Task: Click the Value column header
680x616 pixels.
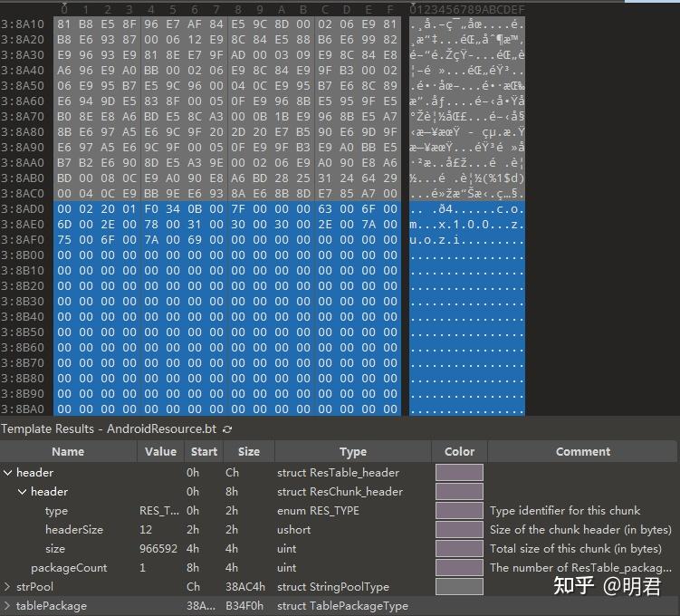Action: [x=160, y=452]
